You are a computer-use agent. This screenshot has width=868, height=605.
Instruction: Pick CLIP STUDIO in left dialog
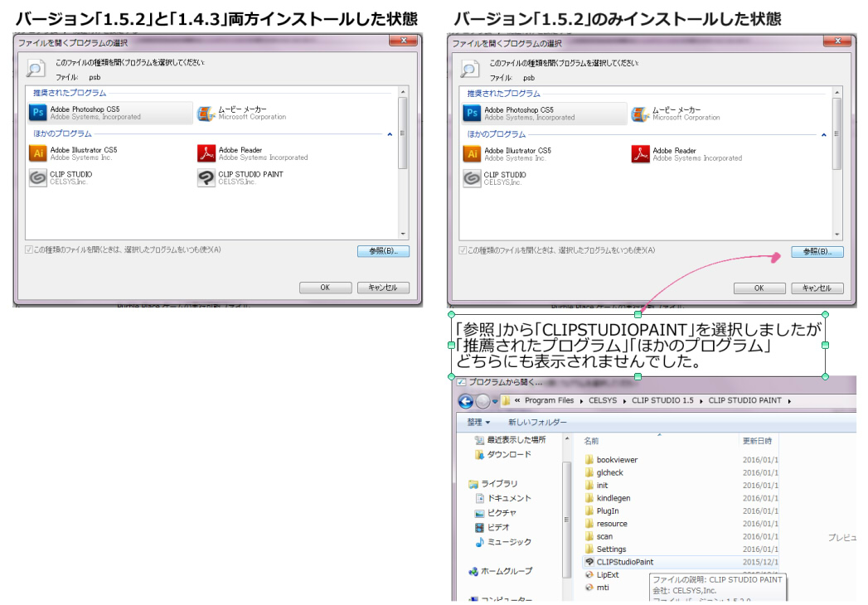coord(61,177)
